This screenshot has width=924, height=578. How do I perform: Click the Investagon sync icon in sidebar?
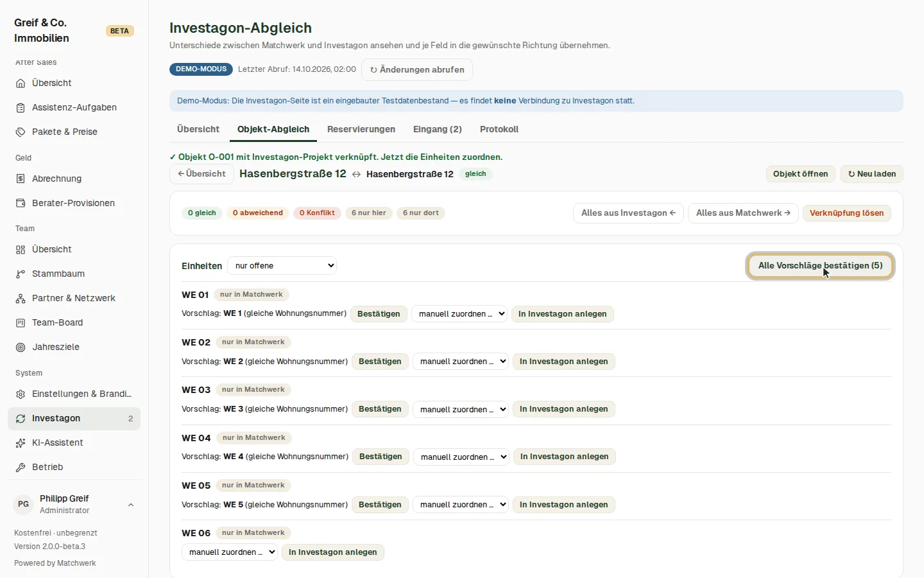click(x=21, y=418)
